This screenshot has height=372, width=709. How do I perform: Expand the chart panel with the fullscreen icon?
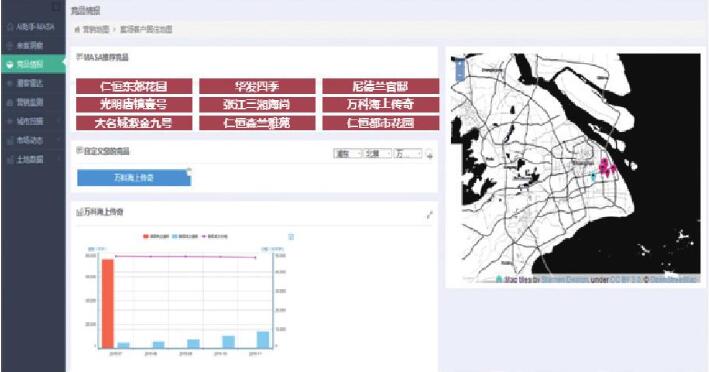(430, 215)
